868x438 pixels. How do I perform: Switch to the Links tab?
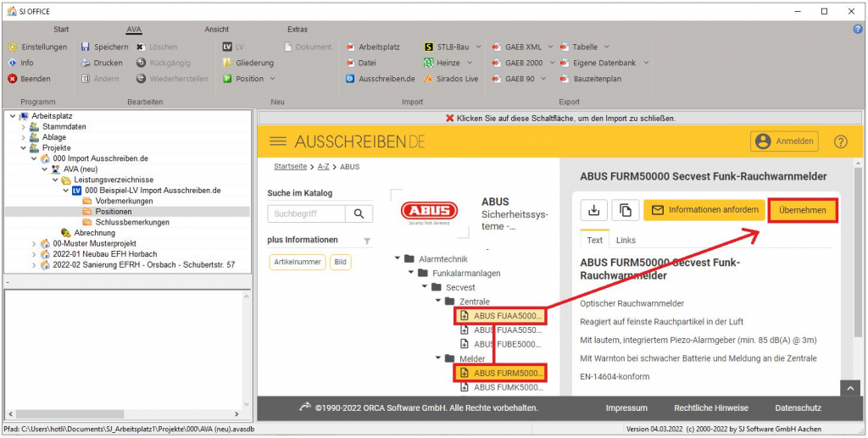point(626,241)
